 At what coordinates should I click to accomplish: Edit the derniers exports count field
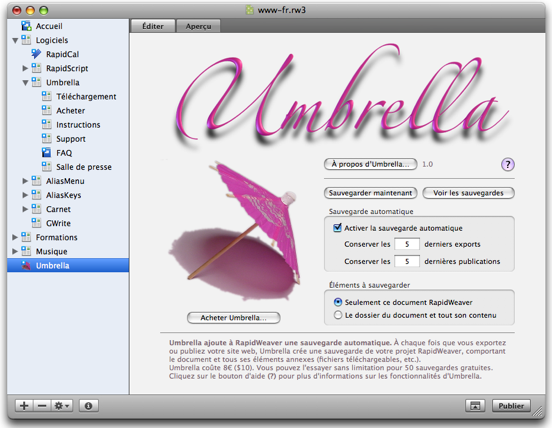(x=407, y=244)
